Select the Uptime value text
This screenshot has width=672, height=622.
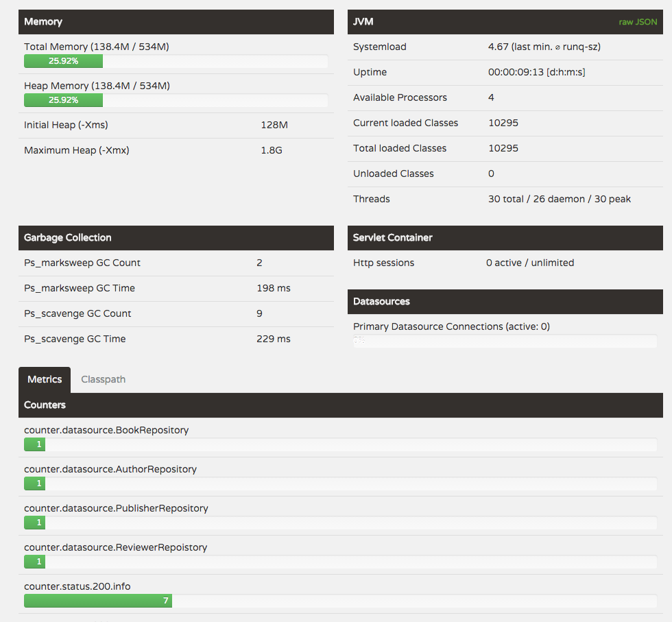[x=536, y=73]
